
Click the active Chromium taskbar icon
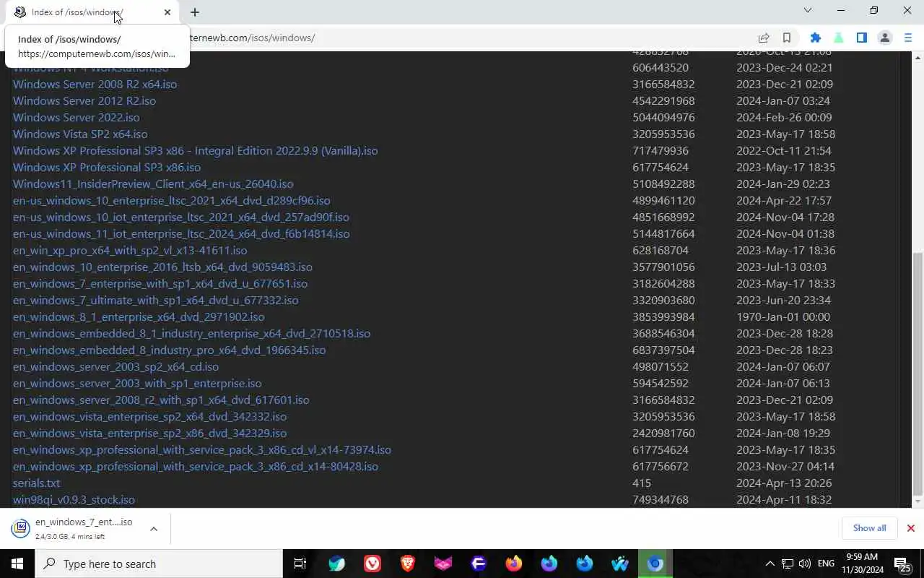(655, 564)
